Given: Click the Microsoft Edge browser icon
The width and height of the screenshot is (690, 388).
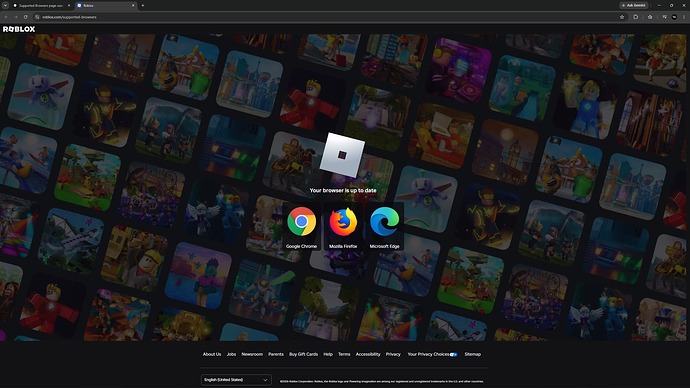Looking at the screenshot, I should [385, 221].
